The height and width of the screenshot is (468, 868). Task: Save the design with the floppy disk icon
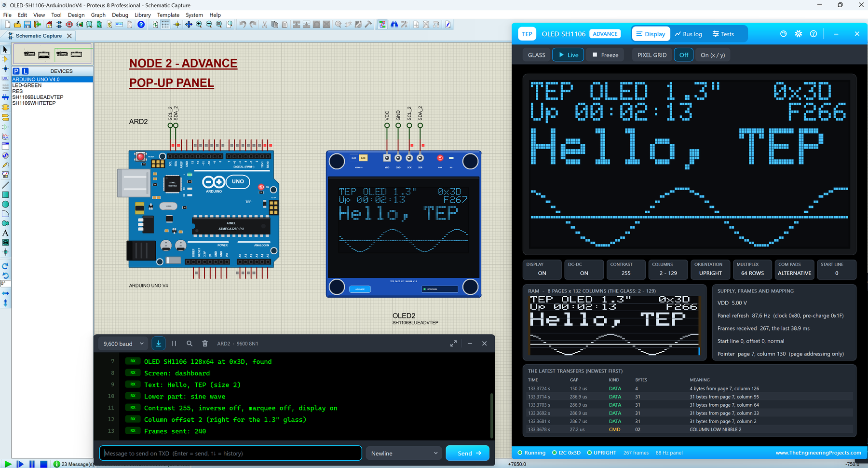point(27,25)
